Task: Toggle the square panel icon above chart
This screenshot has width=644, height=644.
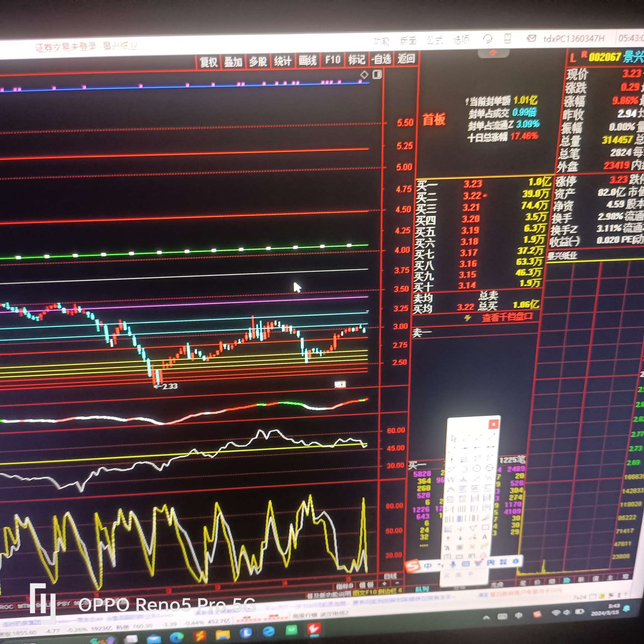Action: [x=377, y=75]
